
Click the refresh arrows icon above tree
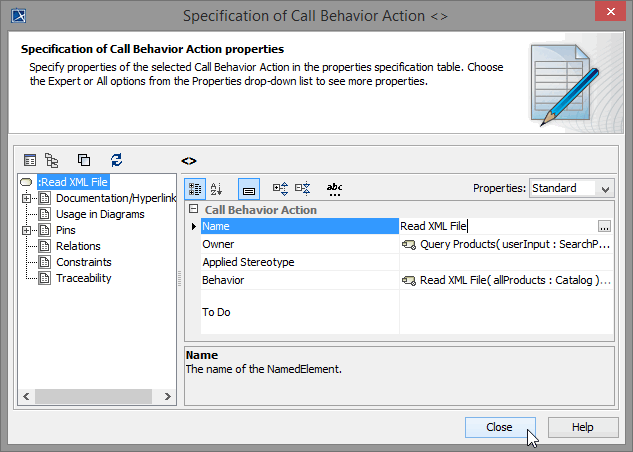[116, 159]
